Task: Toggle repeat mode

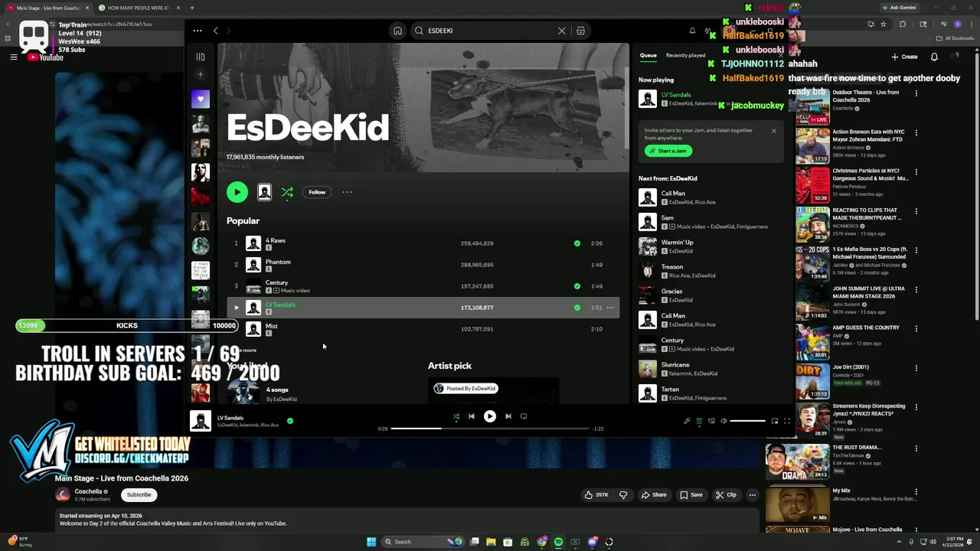Action: (x=524, y=416)
